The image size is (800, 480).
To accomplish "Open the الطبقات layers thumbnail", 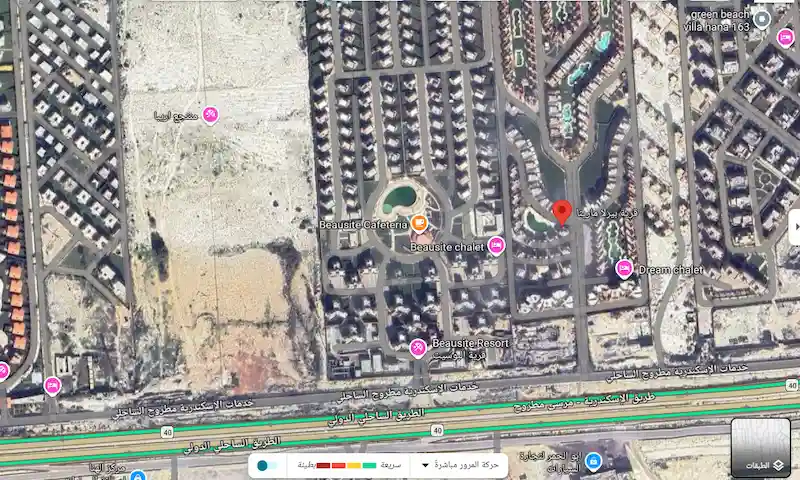I will click(x=761, y=447).
